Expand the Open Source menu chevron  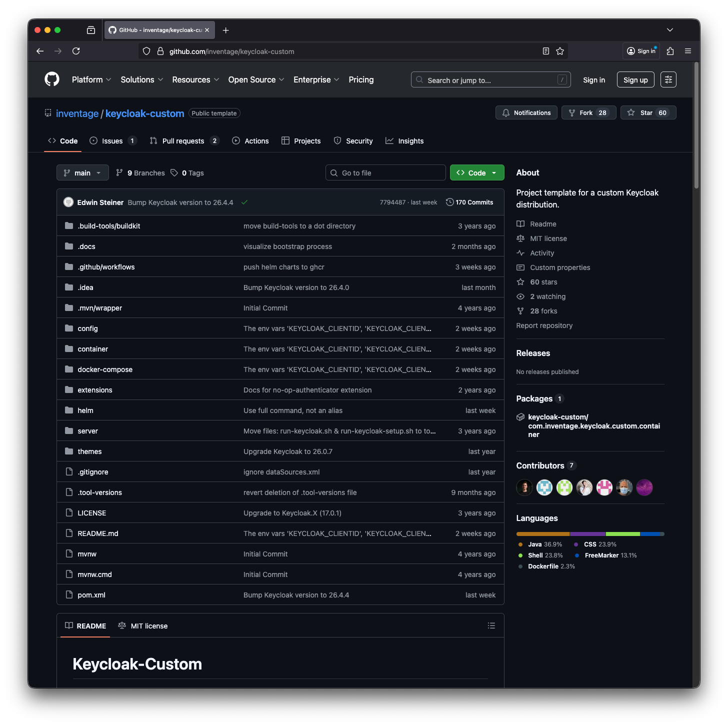(x=281, y=79)
